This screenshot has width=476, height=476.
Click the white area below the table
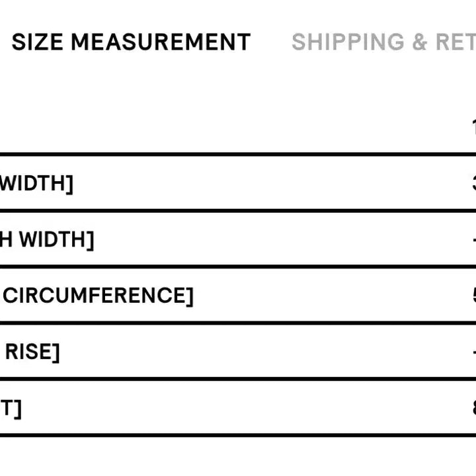point(238,456)
